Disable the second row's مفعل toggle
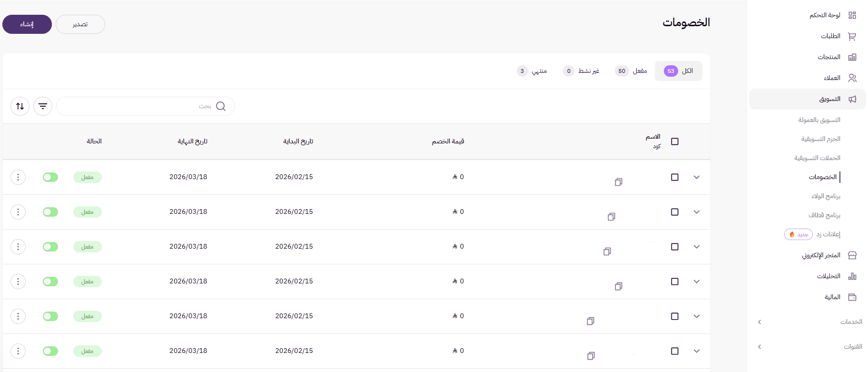This screenshot has height=372, width=868. [50, 212]
